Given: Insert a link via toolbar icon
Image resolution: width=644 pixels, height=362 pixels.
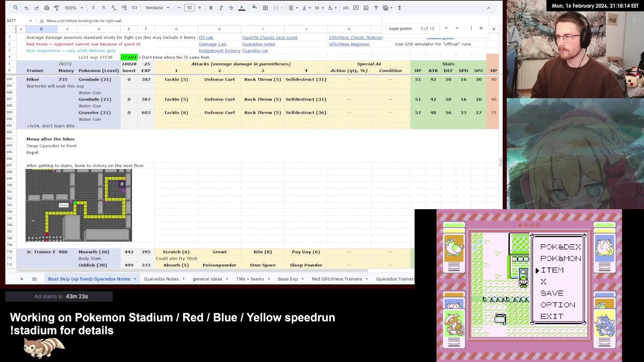Looking at the screenshot, I should pos(346,8).
